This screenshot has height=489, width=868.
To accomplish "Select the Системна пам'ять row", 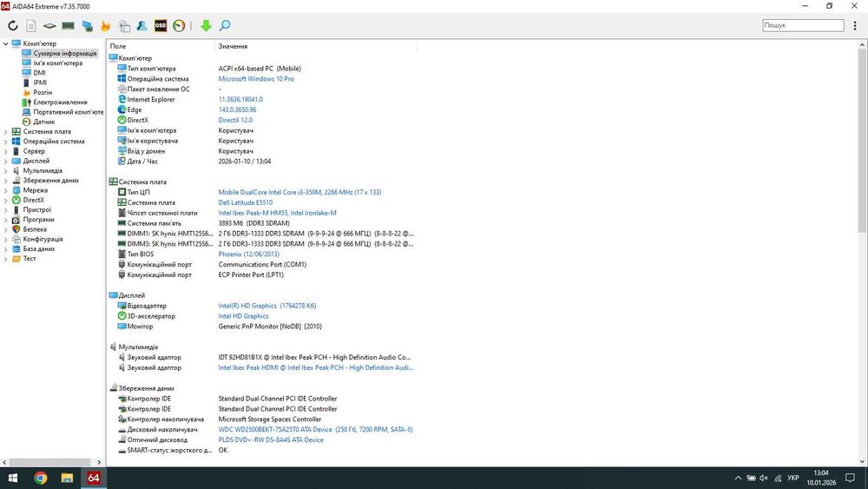I will [x=261, y=223].
